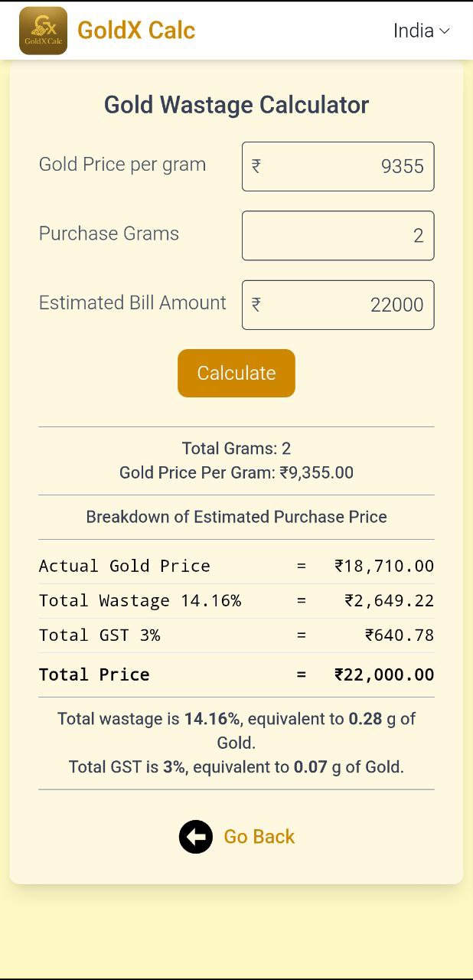Click the GoldX Calc logo icon
The image size is (473, 980).
tap(43, 31)
